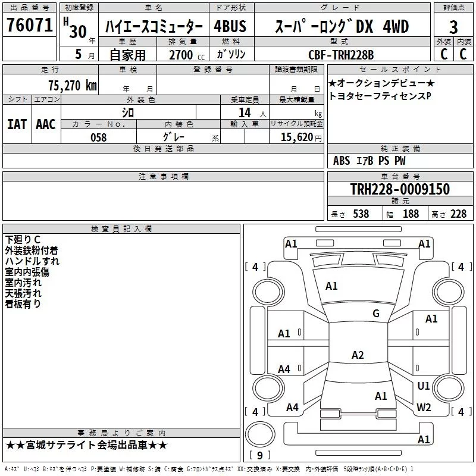476x476 pixels.
Task: Click G mark on windshield diagram
Action: click(x=376, y=314)
